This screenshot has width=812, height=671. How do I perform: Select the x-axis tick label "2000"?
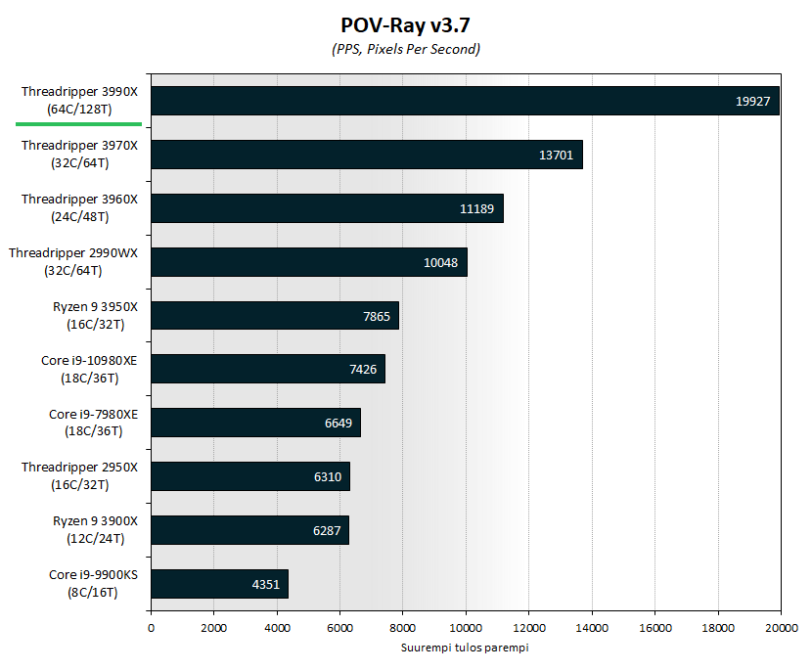[214, 628]
